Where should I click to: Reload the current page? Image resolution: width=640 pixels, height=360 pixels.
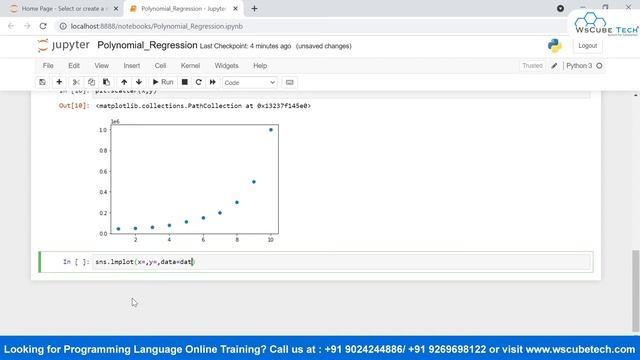point(43,26)
